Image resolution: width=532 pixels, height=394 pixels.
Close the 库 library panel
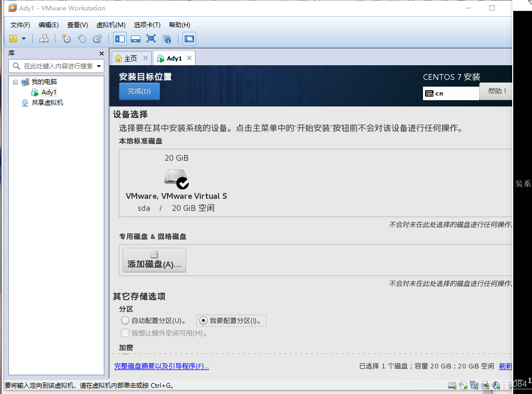coord(102,53)
